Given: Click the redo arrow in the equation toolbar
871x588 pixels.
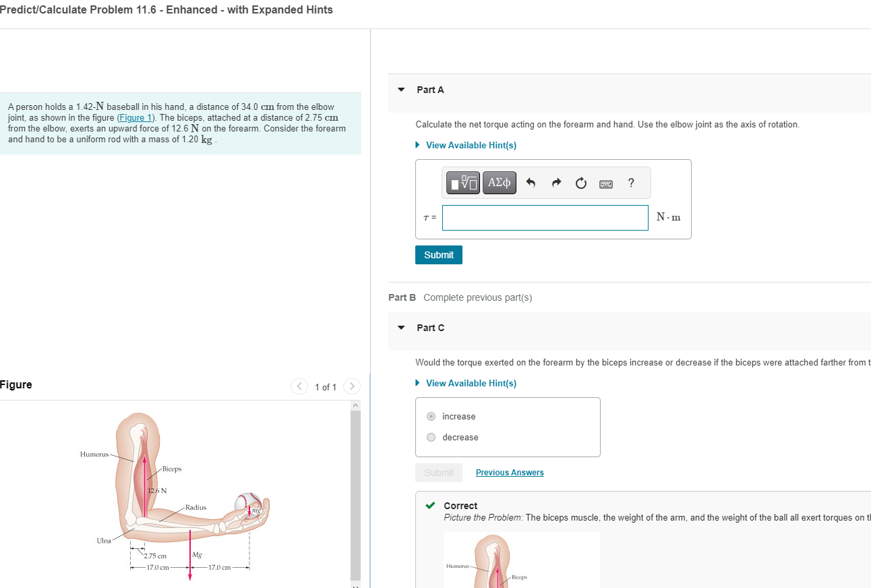Looking at the screenshot, I should 555,182.
